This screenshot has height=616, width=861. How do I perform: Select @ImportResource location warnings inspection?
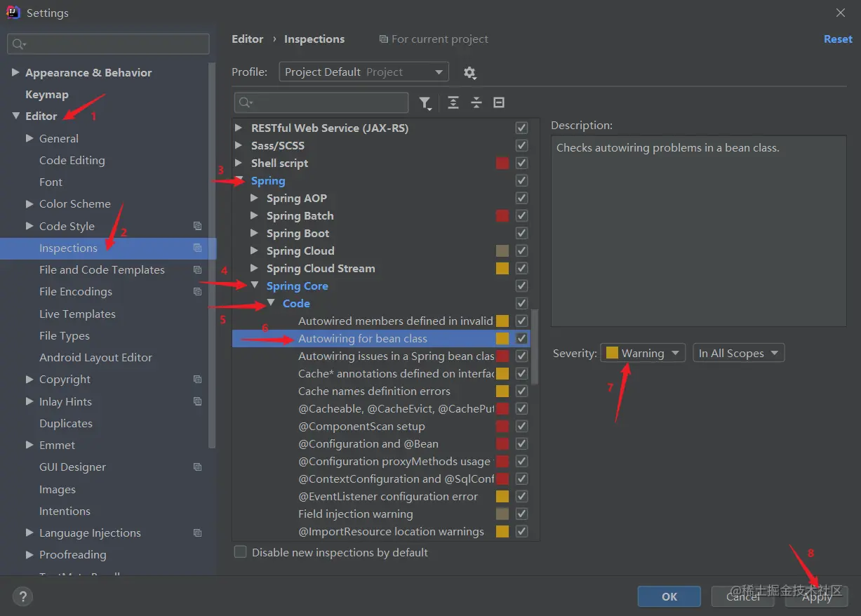coord(391,531)
